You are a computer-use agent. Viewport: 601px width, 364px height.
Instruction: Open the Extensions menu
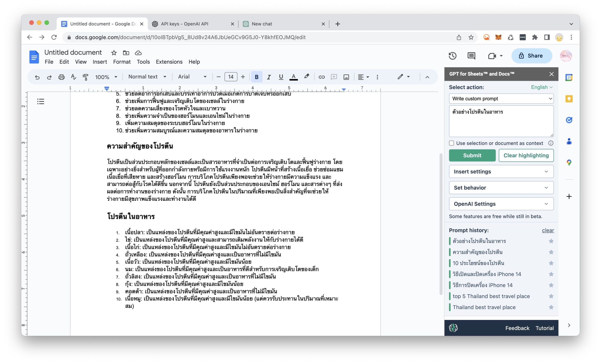(169, 62)
